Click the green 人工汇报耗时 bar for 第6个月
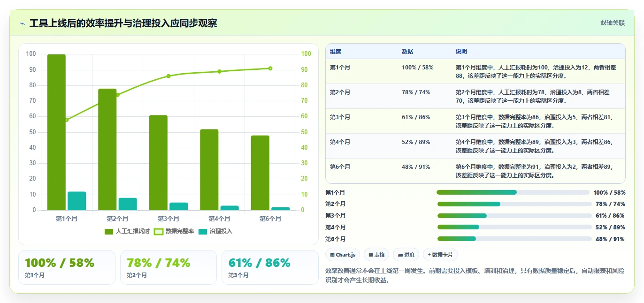 (260, 173)
